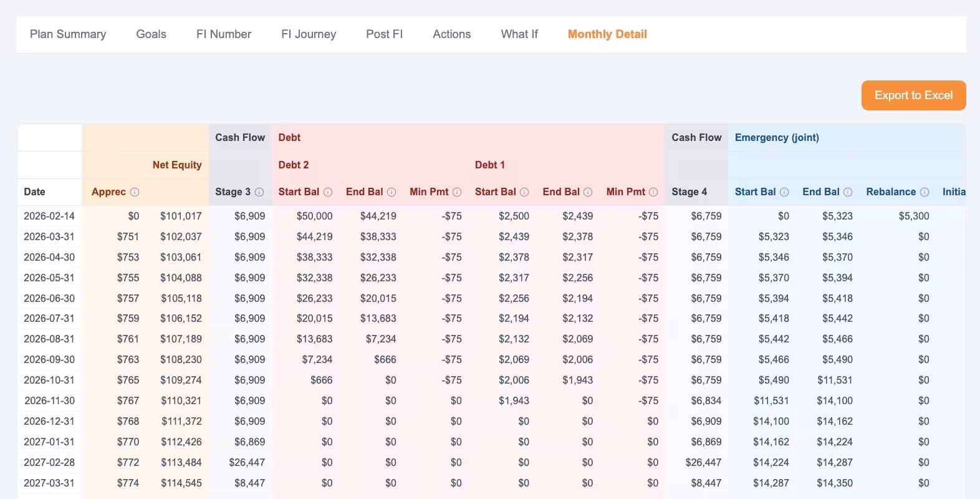This screenshot has height=499, width=980.
Task: Click the Date column header
Action: 35,192
